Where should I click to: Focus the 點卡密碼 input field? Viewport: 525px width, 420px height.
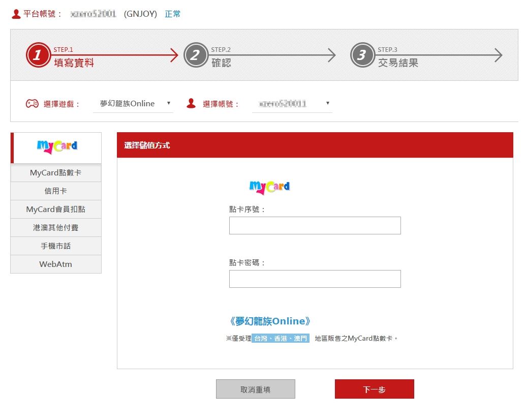point(315,279)
